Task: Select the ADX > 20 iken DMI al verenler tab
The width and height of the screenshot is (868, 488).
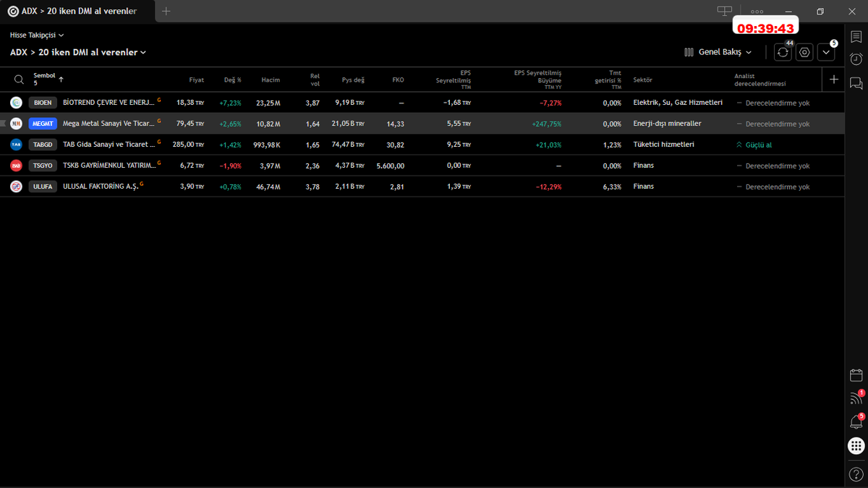Action: 77,11
